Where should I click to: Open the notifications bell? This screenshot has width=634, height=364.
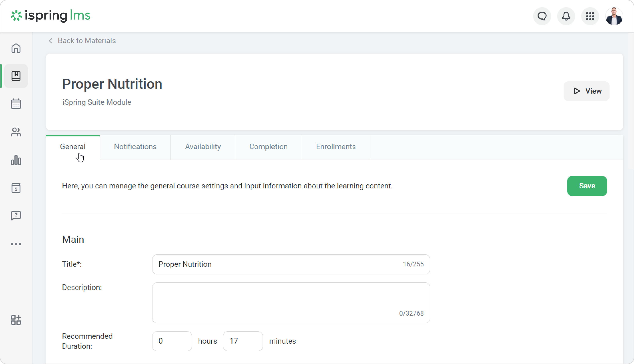point(566,16)
